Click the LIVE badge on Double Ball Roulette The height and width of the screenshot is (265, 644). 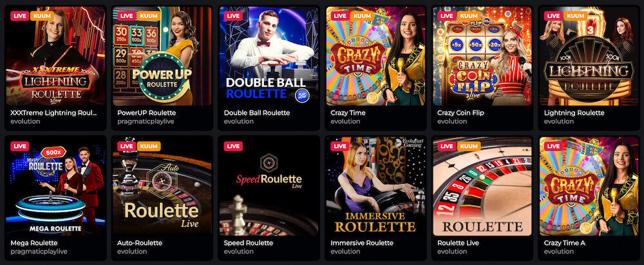coord(233,15)
